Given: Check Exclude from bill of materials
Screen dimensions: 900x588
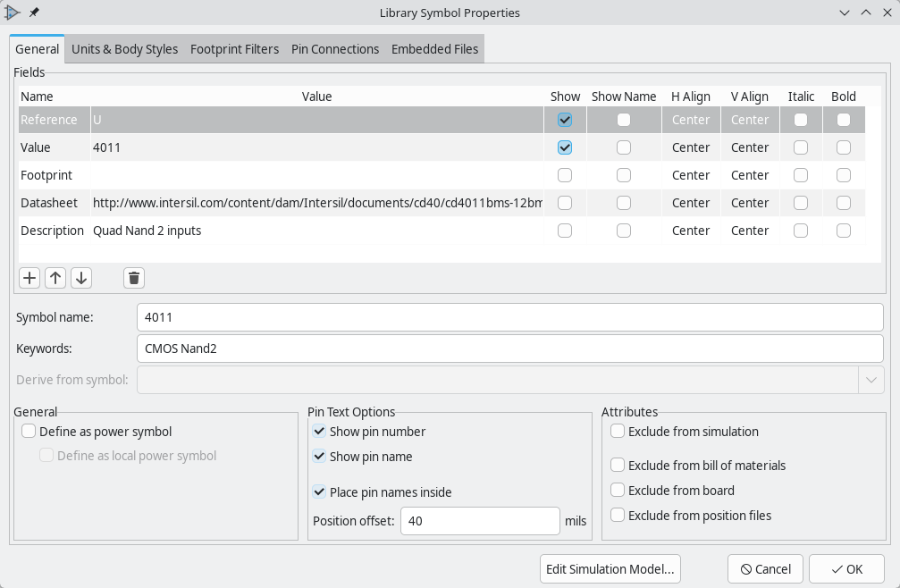Looking at the screenshot, I should coord(618,466).
